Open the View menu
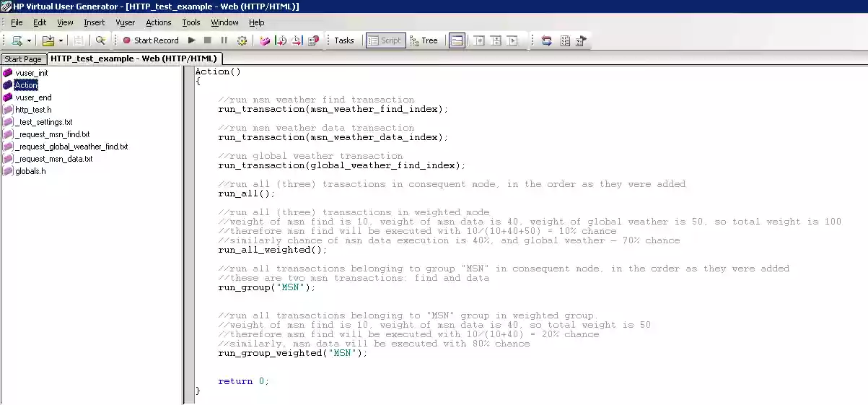Image resolution: width=868 pixels, height=405 pixels. click(65, 22)
